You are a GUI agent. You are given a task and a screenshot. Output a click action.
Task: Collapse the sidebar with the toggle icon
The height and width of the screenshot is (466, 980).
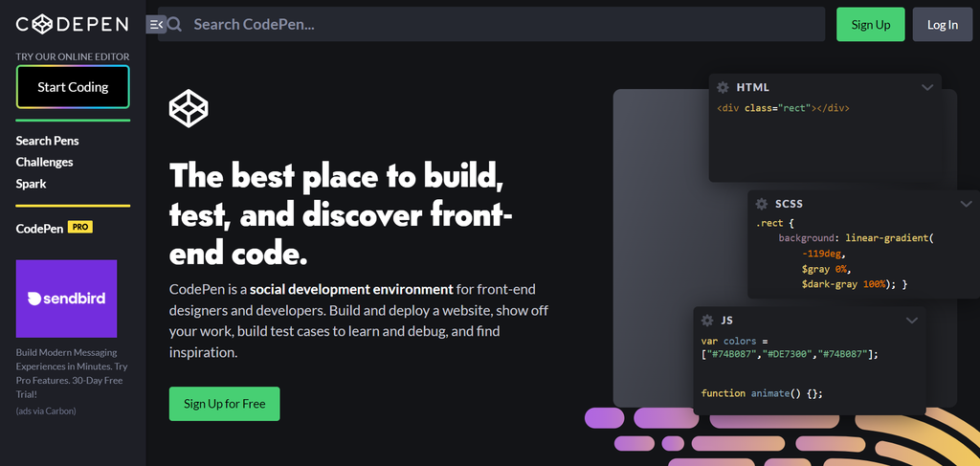click(155, 25)
